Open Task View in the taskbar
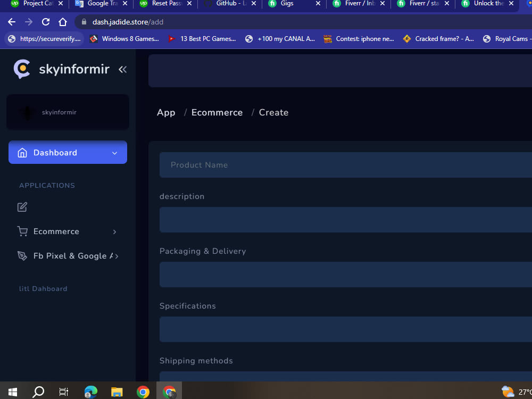532x399 pixels. [63, 392]
